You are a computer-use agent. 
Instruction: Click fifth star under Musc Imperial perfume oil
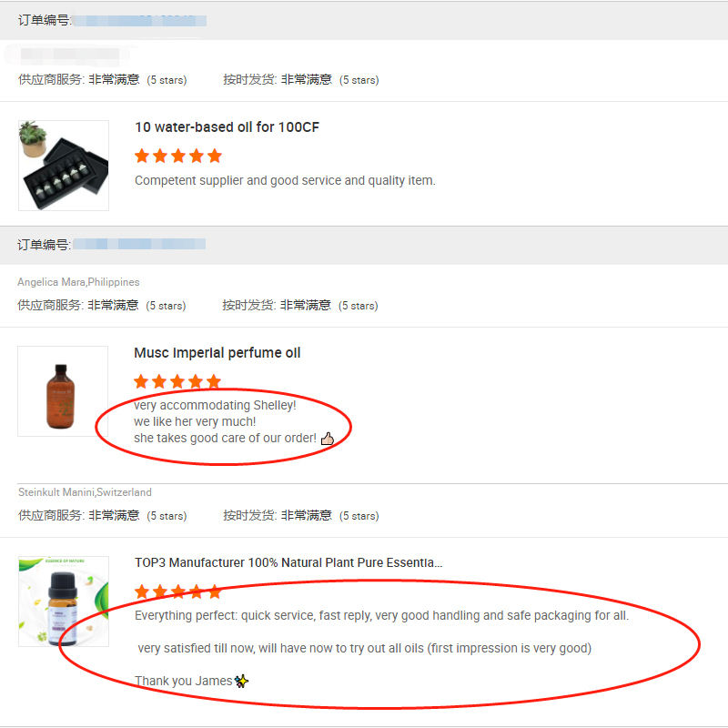click(214, 381)
